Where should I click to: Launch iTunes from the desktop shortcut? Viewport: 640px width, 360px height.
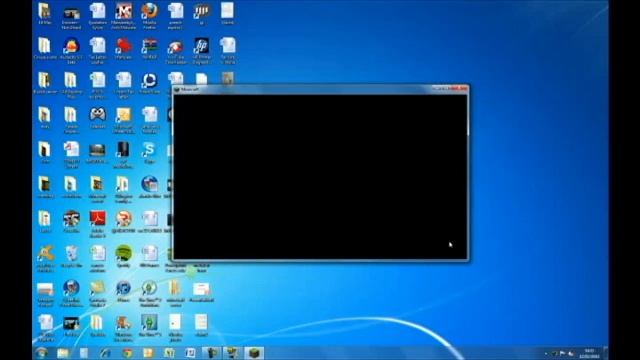point(123,291)
